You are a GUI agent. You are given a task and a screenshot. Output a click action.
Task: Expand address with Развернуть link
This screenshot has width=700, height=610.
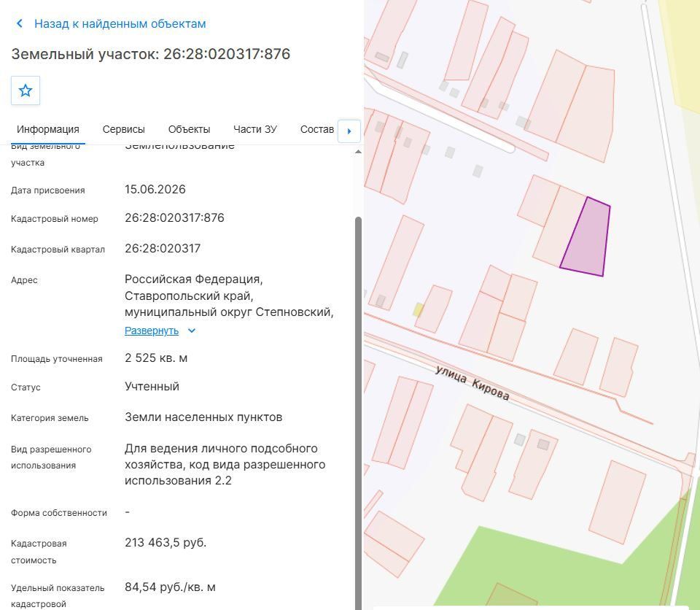[152, 331]
